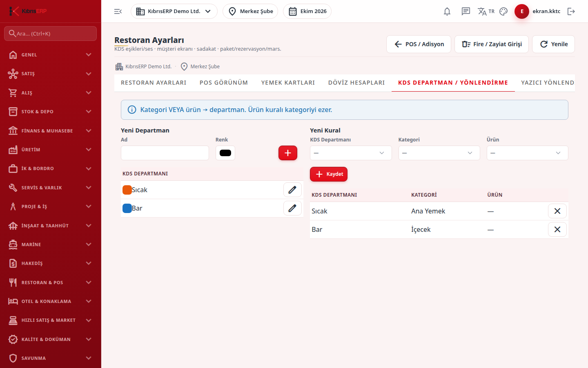
Task: Collapse the sidebar with the menu icon
Action: 118,11
